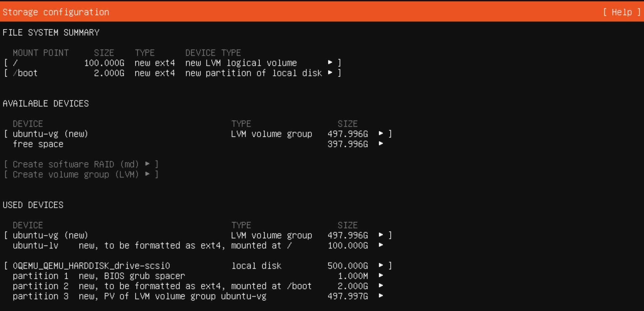Expand options arrow for the /boot mount point
This screenshot has width=644, height=311.
point(330,73)
